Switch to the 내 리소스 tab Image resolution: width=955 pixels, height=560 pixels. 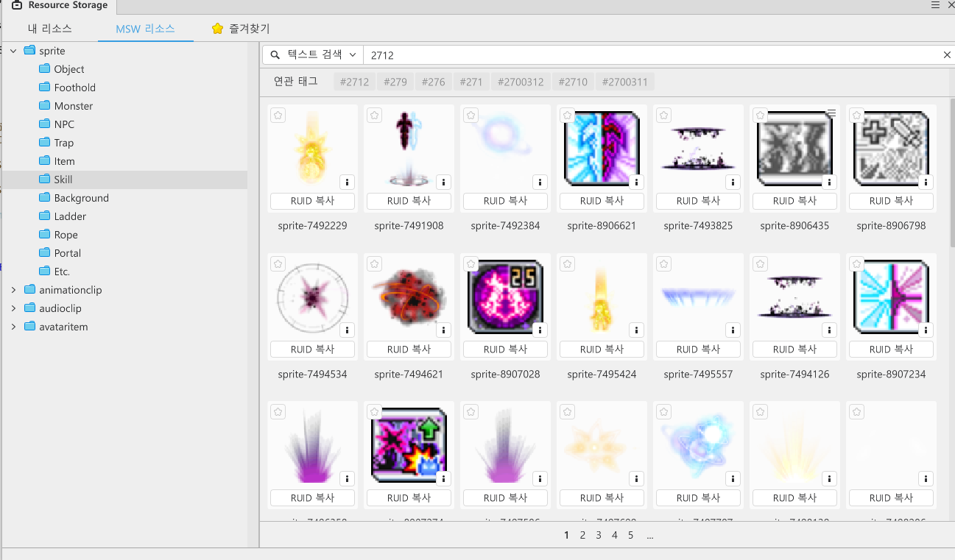(x=50, y=29)
